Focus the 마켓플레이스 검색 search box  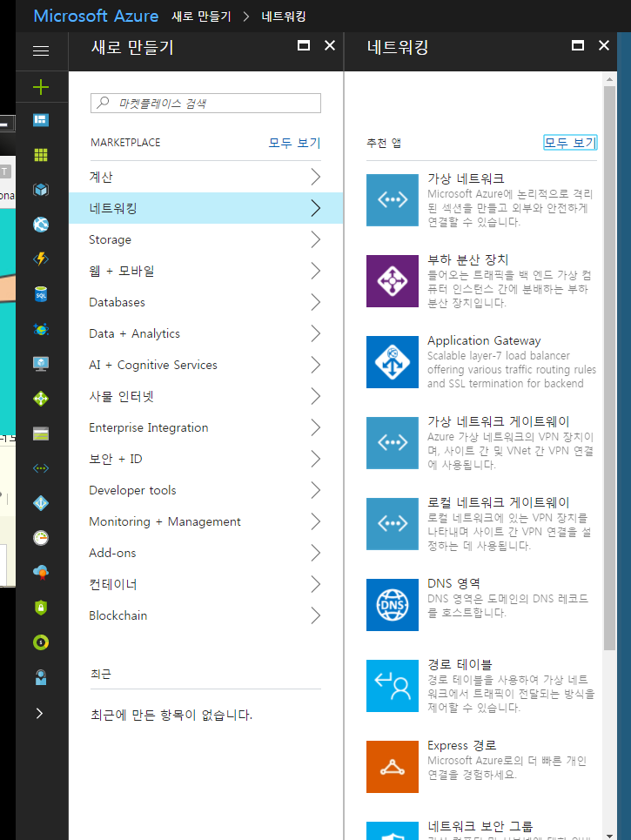[x=205, y=103]
